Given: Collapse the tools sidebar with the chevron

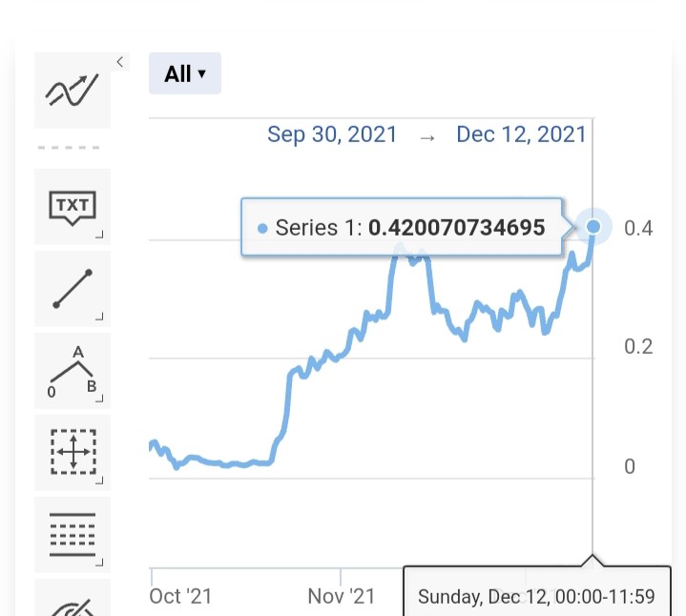Looking at the screenshot, I should [120, 62].
